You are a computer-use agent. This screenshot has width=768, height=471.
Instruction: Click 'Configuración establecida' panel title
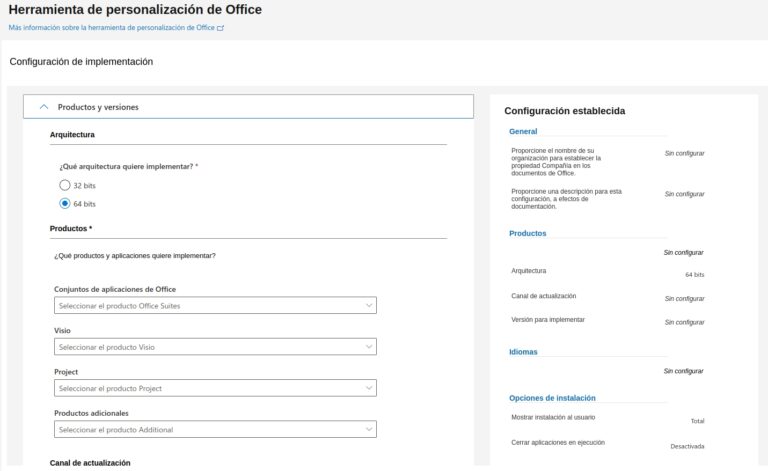565,111
